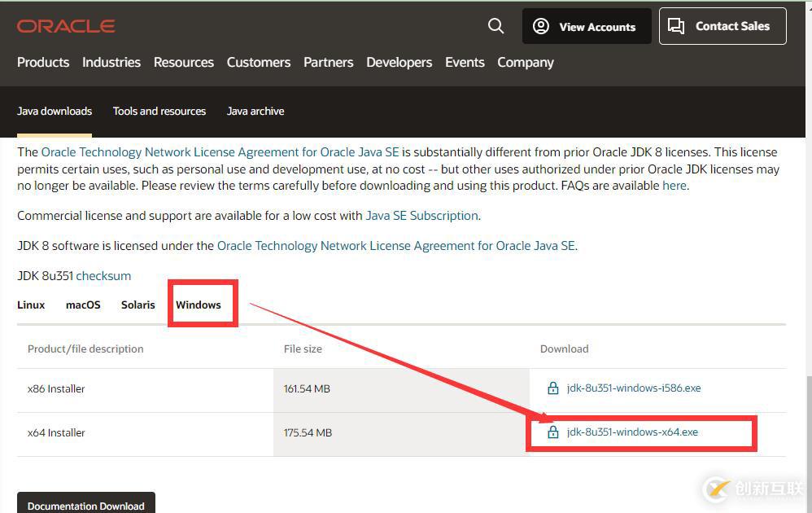The width and height of the screenshot is (812, 513).
Task: Select the Windows platform tab
Action: click(199, 305)
